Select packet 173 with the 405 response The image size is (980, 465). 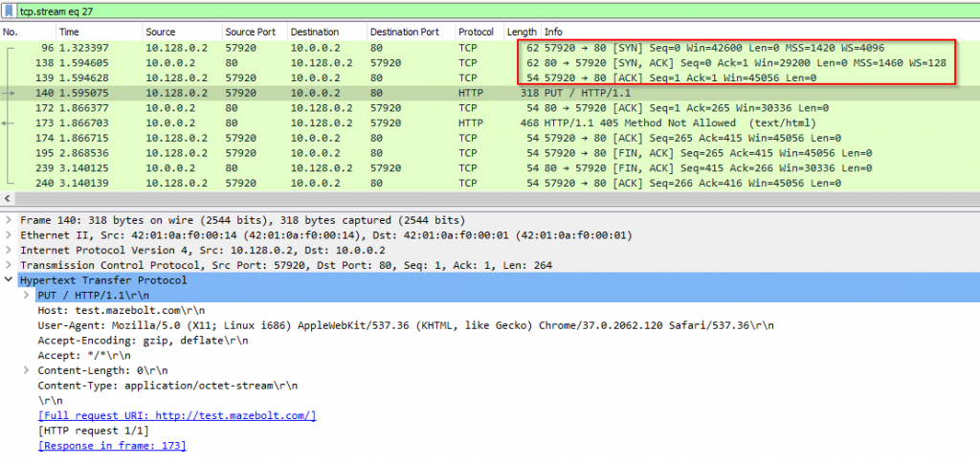pyautogui.click(x=287, y=123)
